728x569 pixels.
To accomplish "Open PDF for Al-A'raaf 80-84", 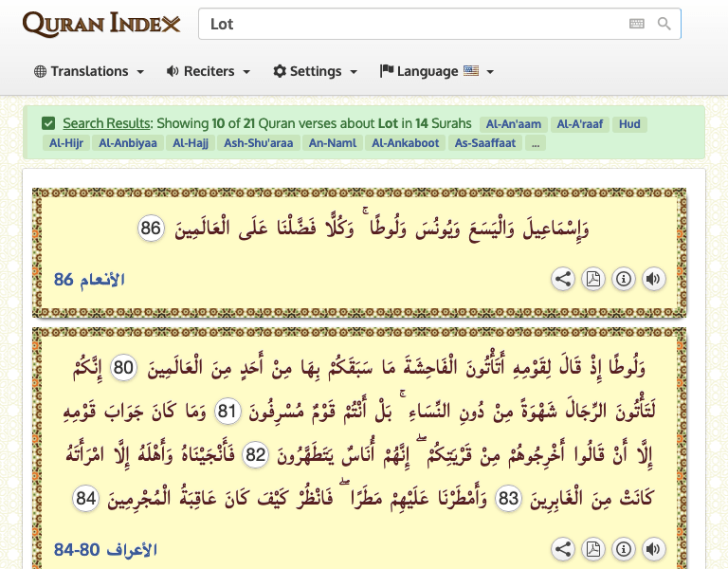I will click(x=592, y=549).
